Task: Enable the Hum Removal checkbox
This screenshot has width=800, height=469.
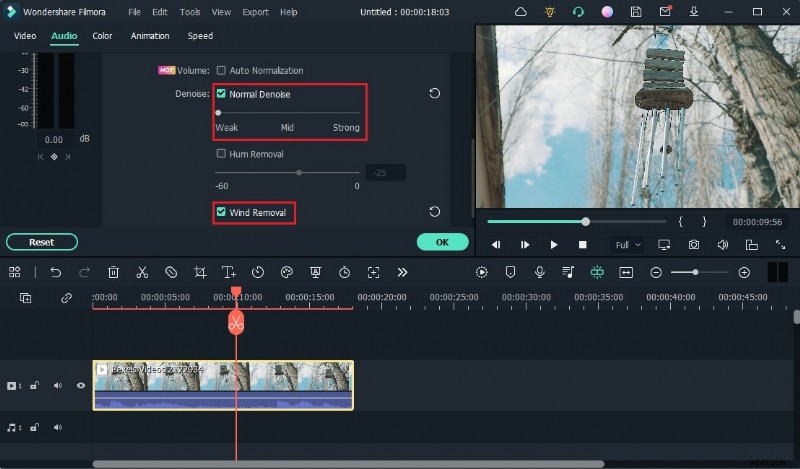Action: click(221, 154)
